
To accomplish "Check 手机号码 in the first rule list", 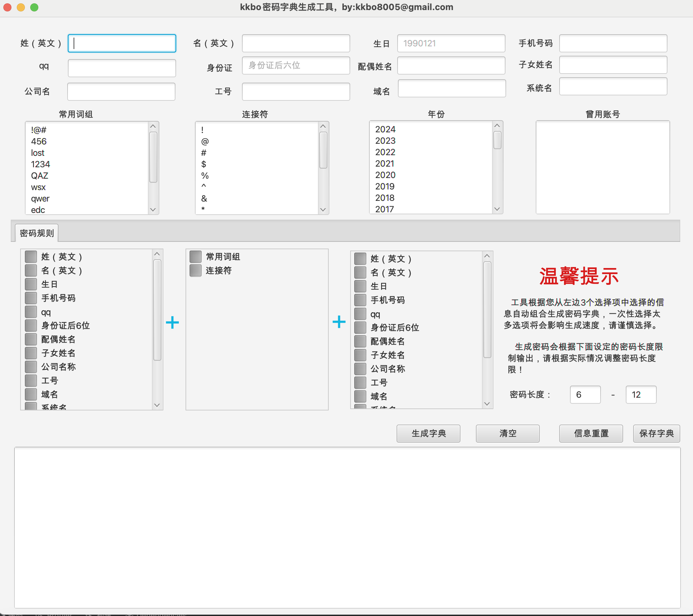I will tap(31, 298).
